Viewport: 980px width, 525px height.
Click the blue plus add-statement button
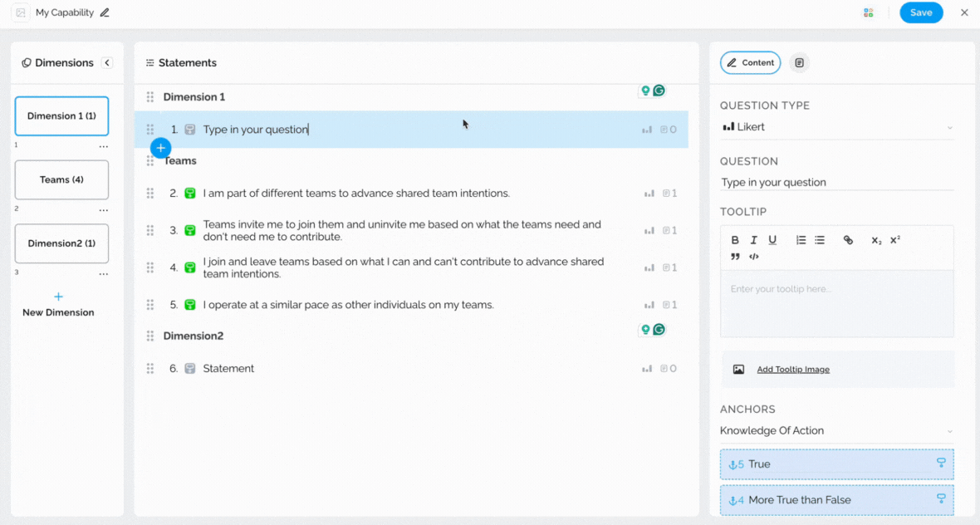tap(161, 148)
